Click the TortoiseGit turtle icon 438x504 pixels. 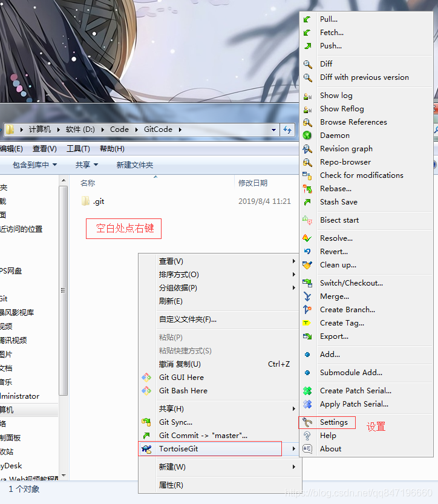(x=146, y=449)
